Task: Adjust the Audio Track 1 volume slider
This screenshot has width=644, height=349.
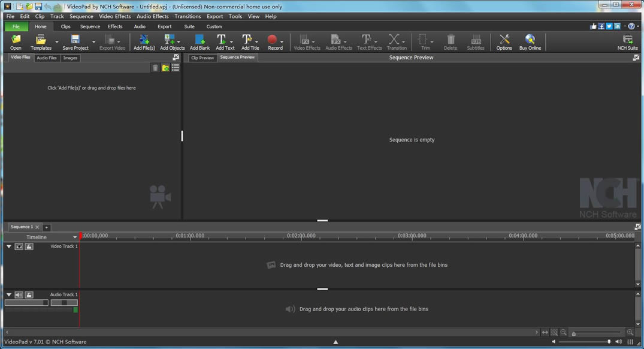Action: tap(27, 303)
